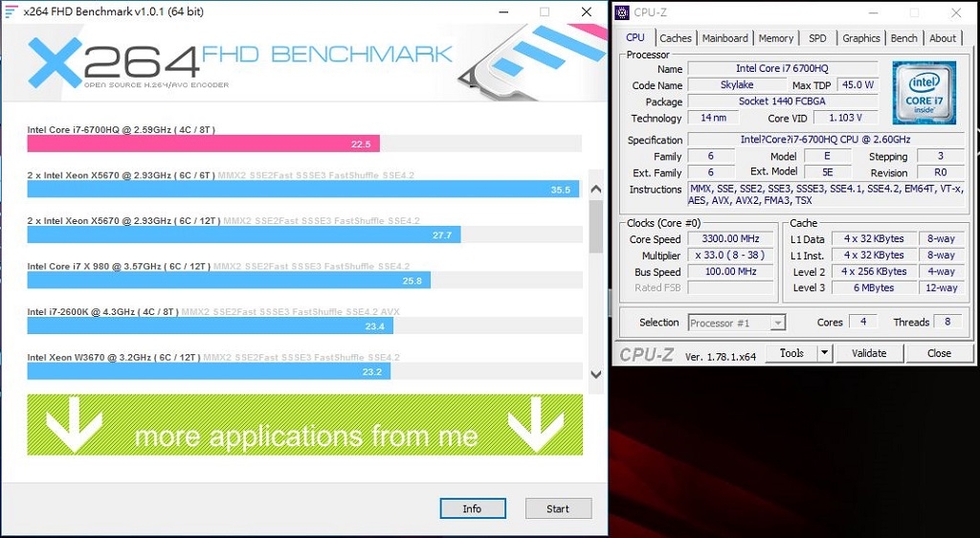Click the Core Speed value '3300.00 MHz'

pyautogui.click(x=730, y=238)
